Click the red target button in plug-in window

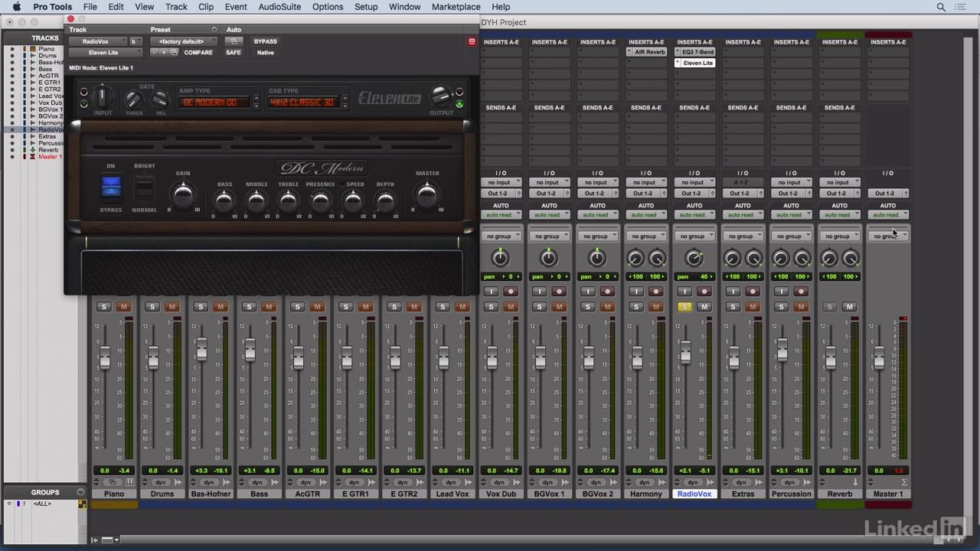(x=472, y=41)
